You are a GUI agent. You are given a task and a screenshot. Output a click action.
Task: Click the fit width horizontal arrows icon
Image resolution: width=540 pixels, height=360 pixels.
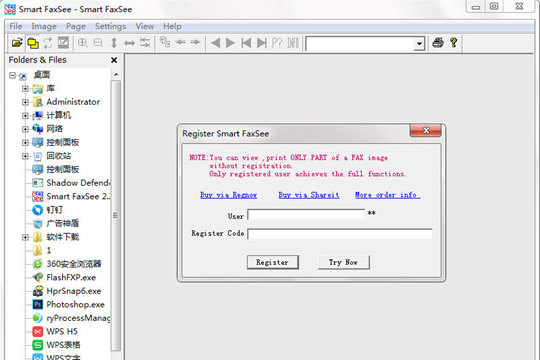(x=129, y=43)
